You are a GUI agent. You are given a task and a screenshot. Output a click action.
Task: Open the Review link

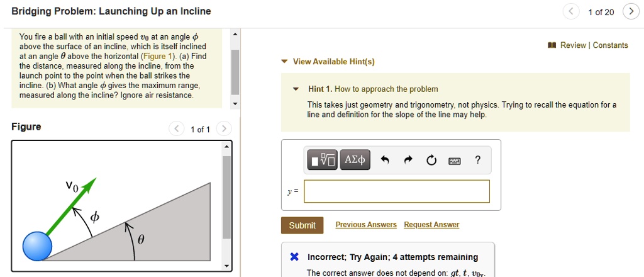[x=573, y=45]
